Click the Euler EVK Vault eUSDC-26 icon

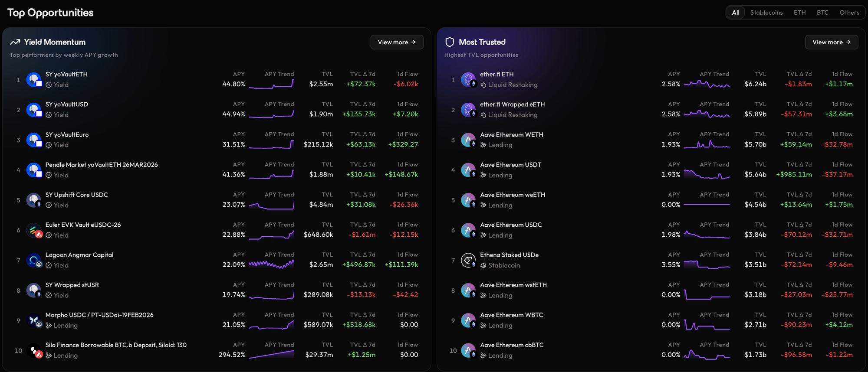point(34,230)
